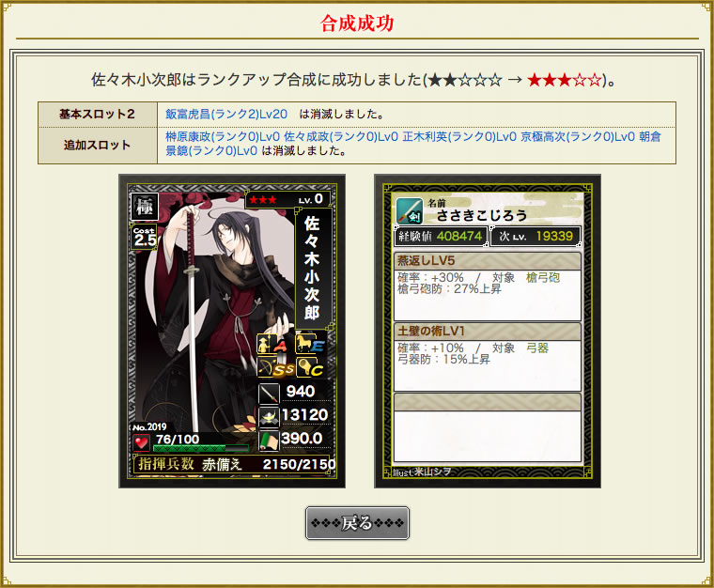Click the attack power sword icon
This screenshot has height=588, width=714.
pos(269,394)
